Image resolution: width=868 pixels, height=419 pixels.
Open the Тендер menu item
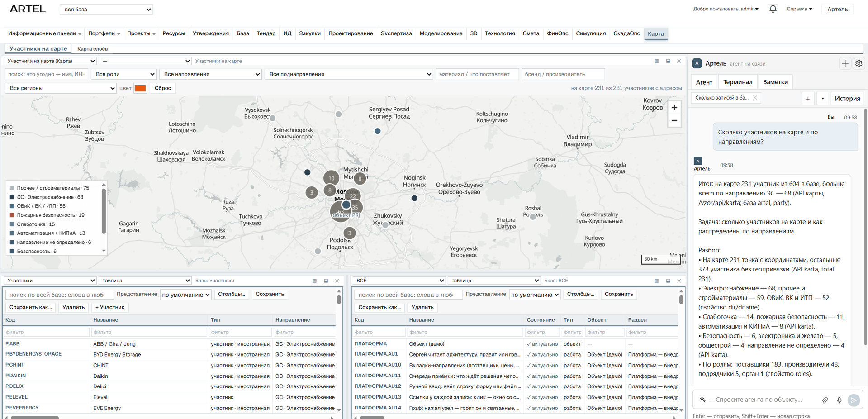(x=266, y=33)
